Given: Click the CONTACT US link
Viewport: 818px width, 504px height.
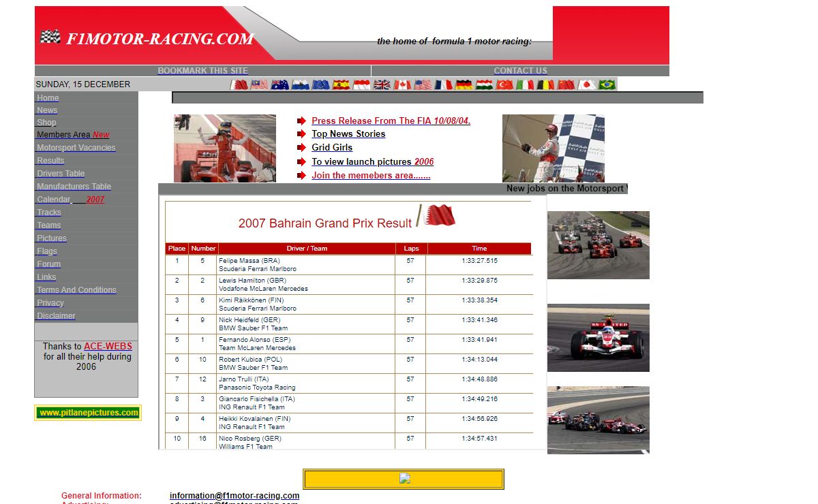Looking at the screenshot, I should [520, 71].
